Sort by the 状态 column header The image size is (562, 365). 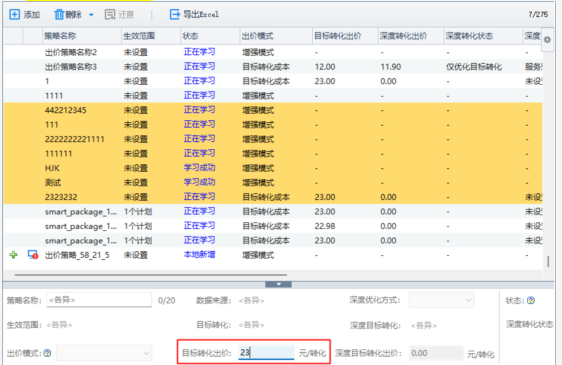(x=210, y=36)
